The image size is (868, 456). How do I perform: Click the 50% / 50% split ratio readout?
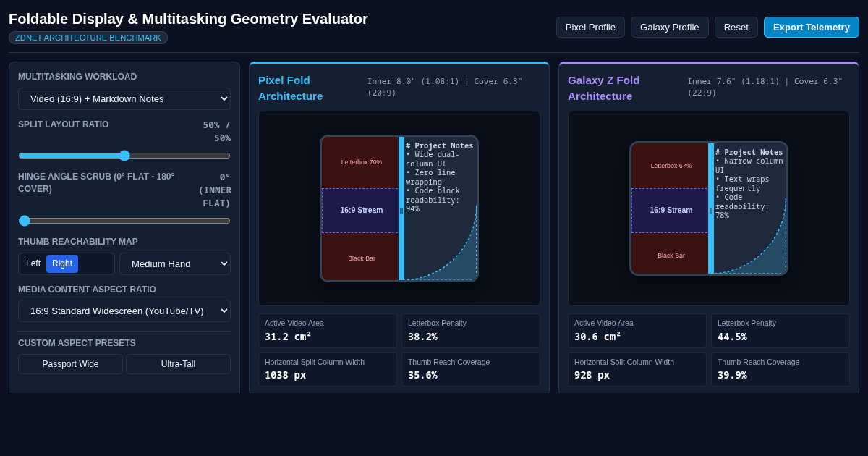point(217,132)
